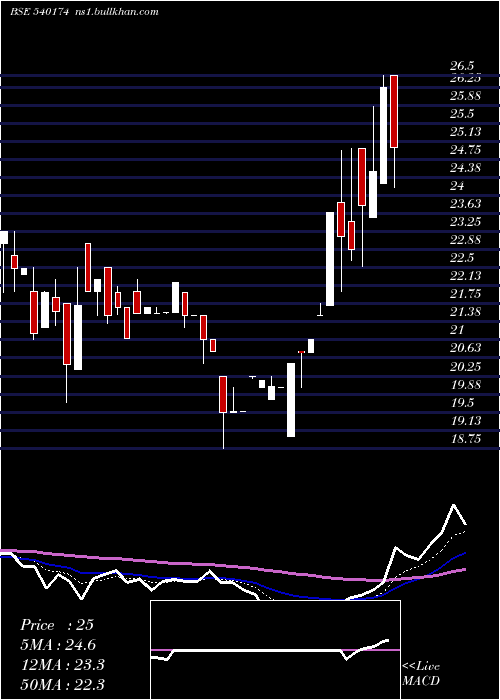This screenshot has width=500, height=700.
Task: Click the 20.63 price axis label
Action: (465, 348)
